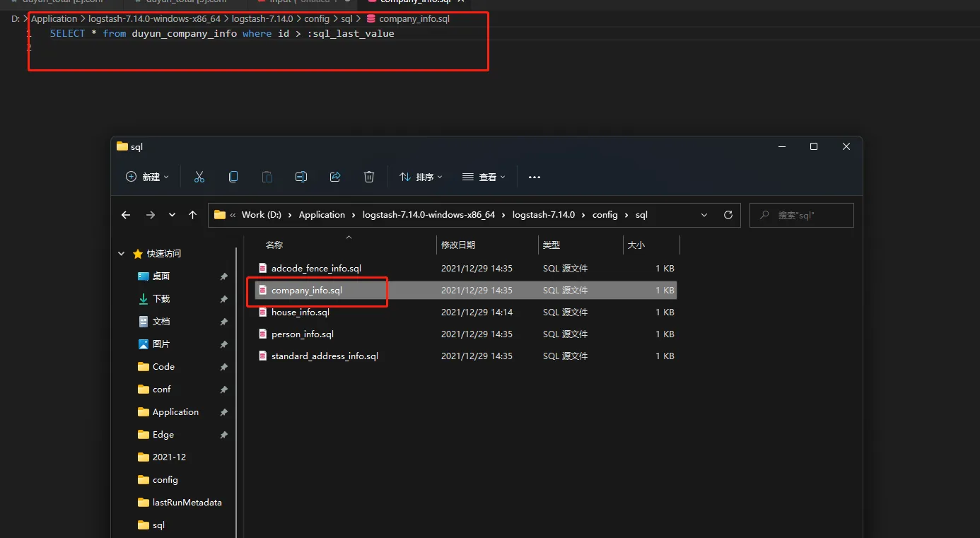Viewport: 980px width, 538px height.
Task: Go forward with the right arrow button
Action: (150, 215)
